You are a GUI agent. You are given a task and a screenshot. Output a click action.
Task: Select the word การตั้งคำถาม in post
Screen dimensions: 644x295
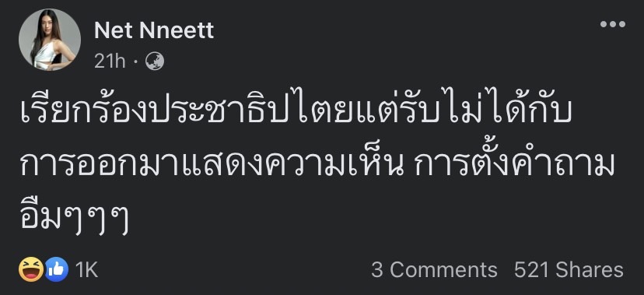tap(514, 167)
